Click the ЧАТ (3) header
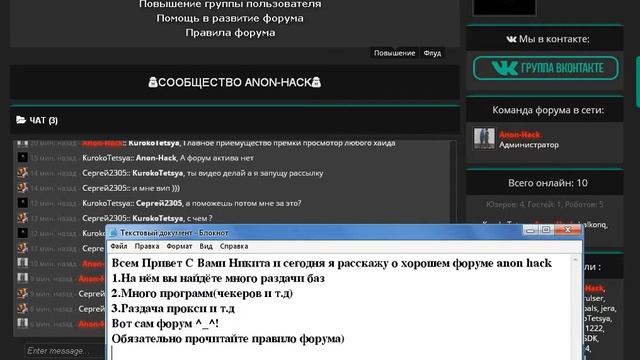Viewport: 640px width, 360px height. (235, 120)
